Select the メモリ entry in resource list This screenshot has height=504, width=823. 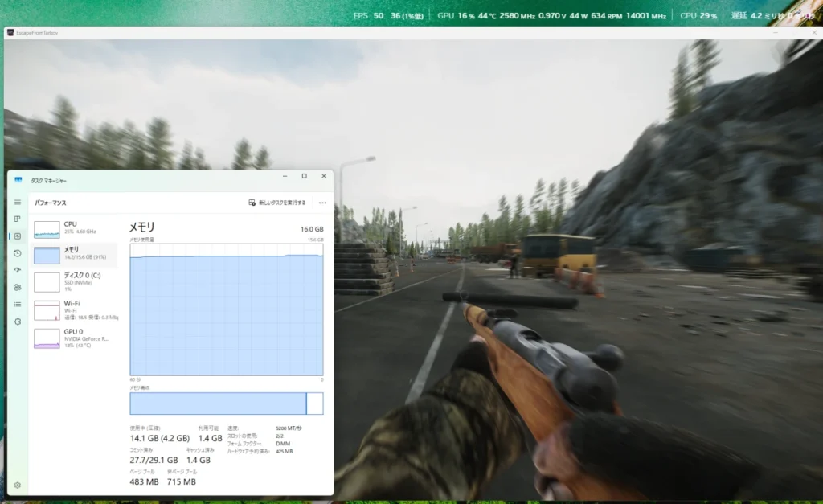74,255
